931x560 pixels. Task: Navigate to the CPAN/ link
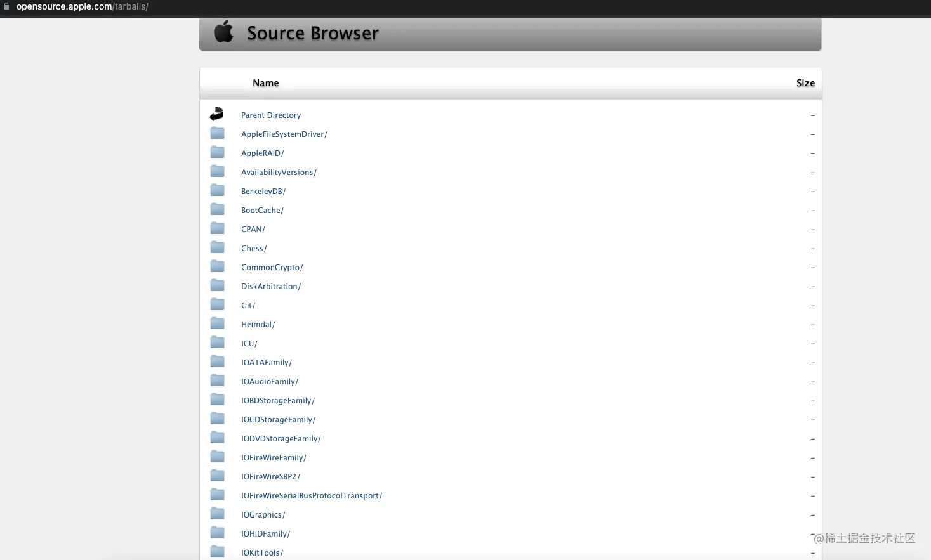pos(253,230)
